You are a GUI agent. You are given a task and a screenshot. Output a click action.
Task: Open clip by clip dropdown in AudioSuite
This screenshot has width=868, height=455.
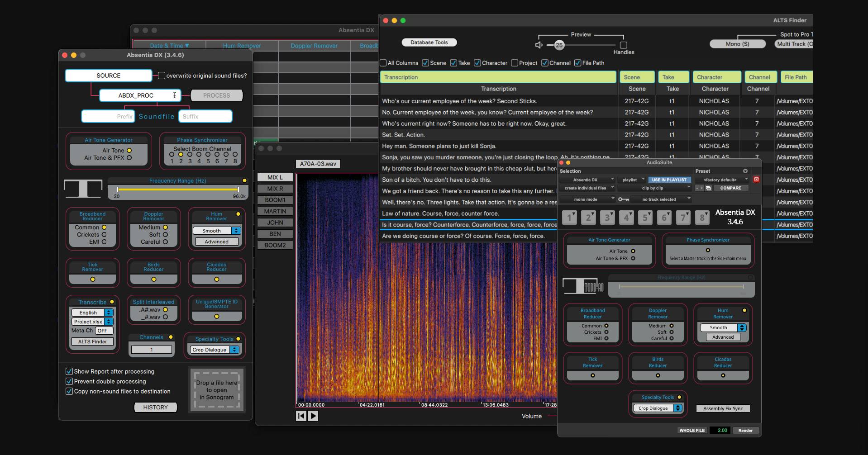(x=655, y=188)
